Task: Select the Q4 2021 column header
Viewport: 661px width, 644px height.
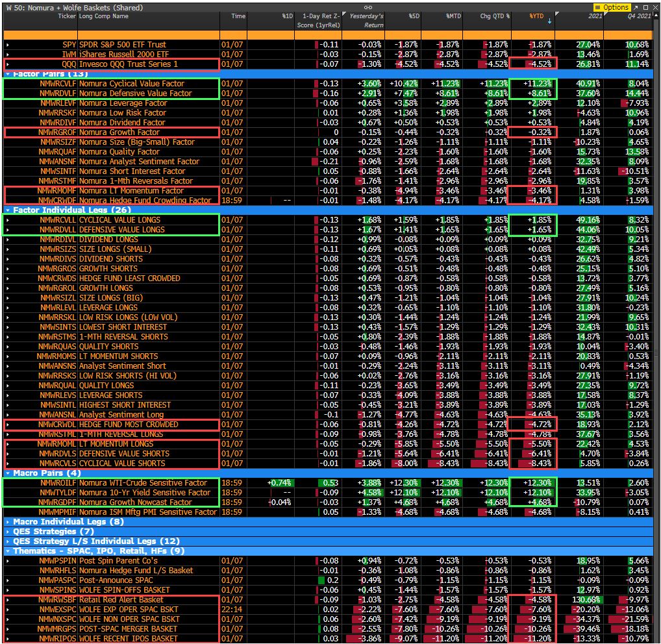Action: click(636, 16)
